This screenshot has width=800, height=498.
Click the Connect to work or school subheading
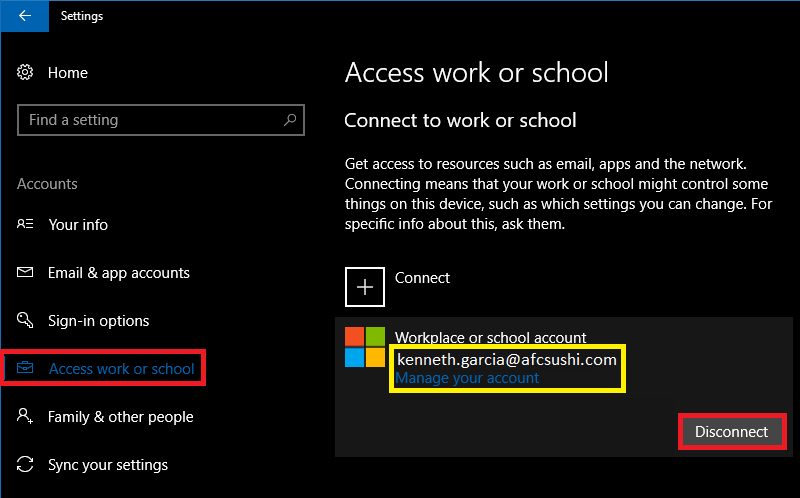tap(460, 120)
